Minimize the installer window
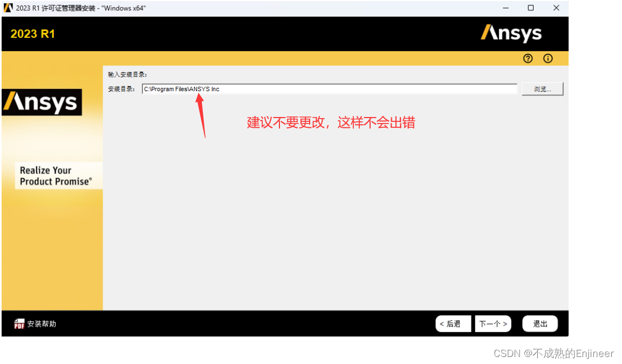This screenshot has height=364, width=622. (506, 8)
